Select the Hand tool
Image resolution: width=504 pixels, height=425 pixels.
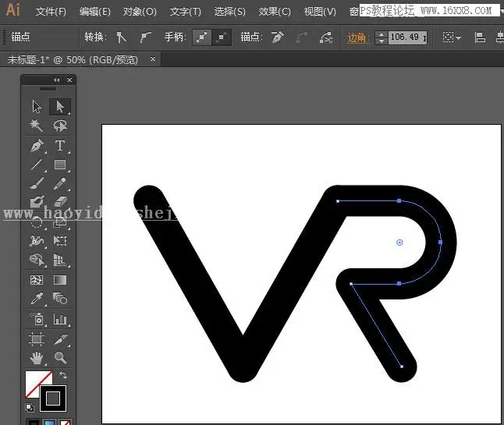click(x=37, y=357)
